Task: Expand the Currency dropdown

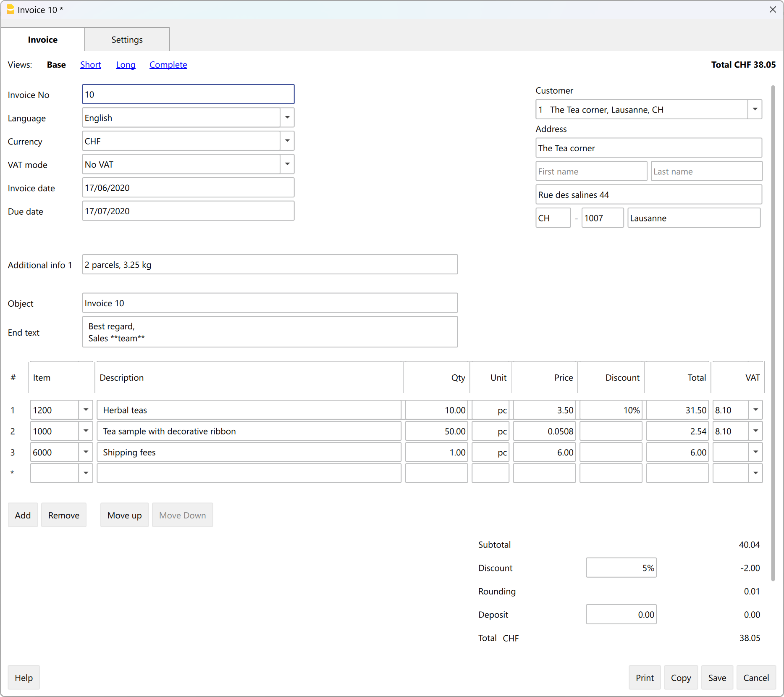Action: (287, 141)
